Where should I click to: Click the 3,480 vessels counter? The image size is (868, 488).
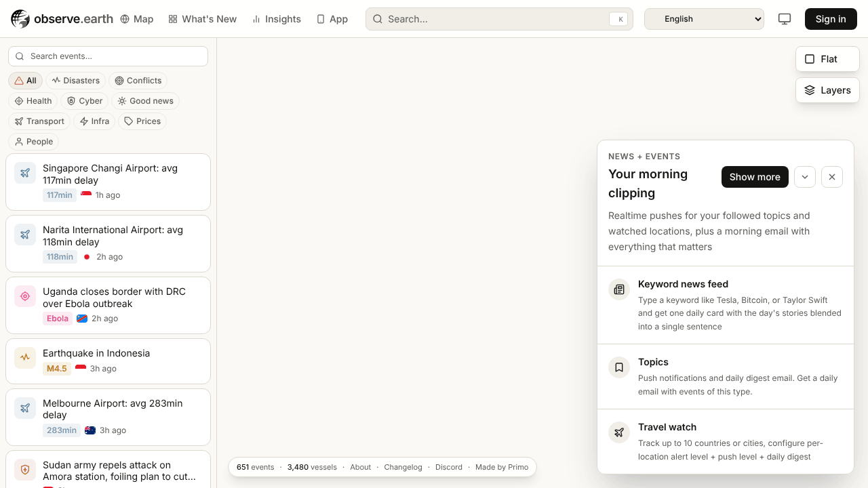[x=312, y=467]
